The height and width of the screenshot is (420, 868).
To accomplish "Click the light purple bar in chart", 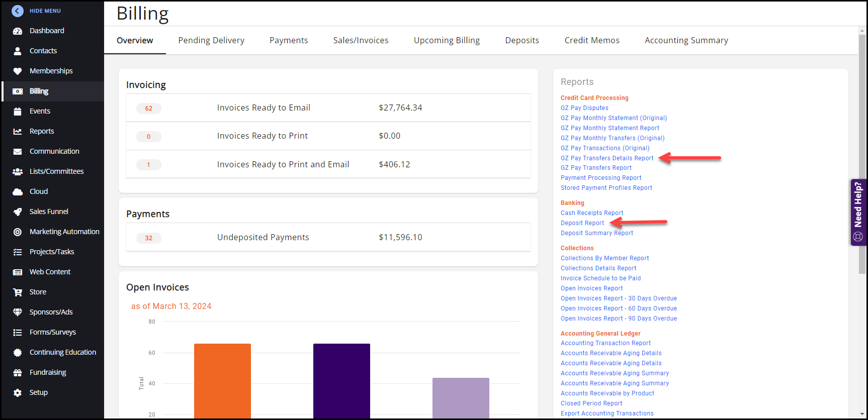I will 461,398.
